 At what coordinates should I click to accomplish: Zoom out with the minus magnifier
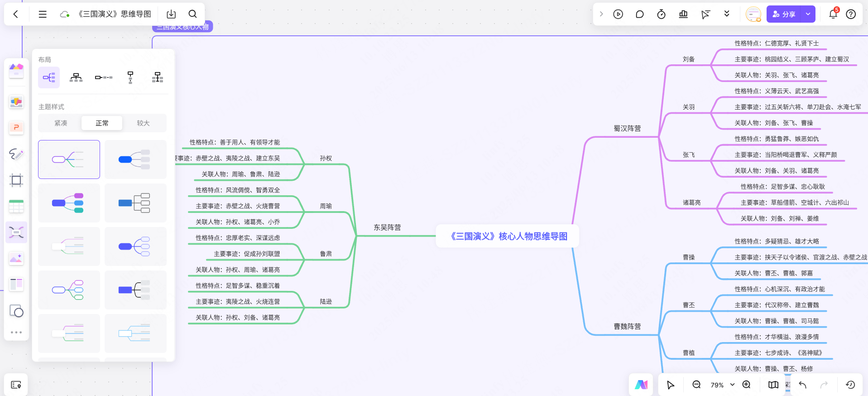[x=696, y=385]
